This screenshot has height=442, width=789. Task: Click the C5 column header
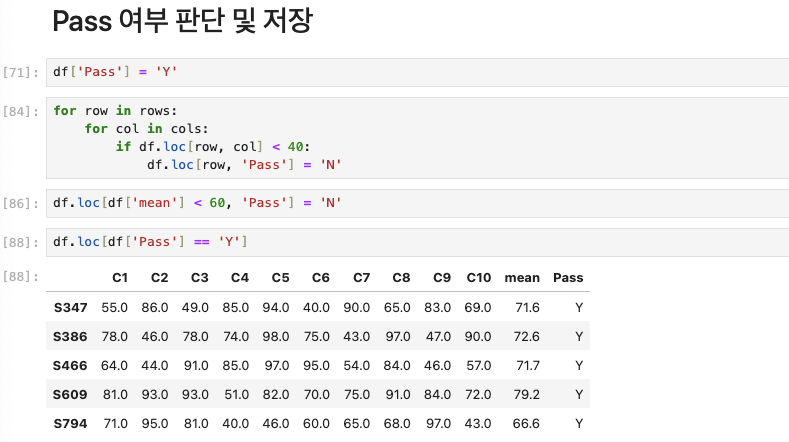pyautogui.click(x=280, y=278)
